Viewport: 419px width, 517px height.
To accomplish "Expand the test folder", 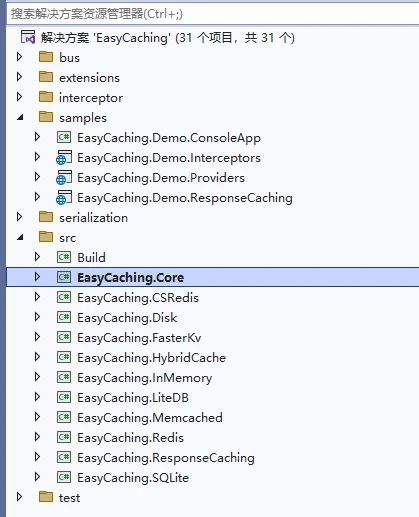I will click(19, 497).
